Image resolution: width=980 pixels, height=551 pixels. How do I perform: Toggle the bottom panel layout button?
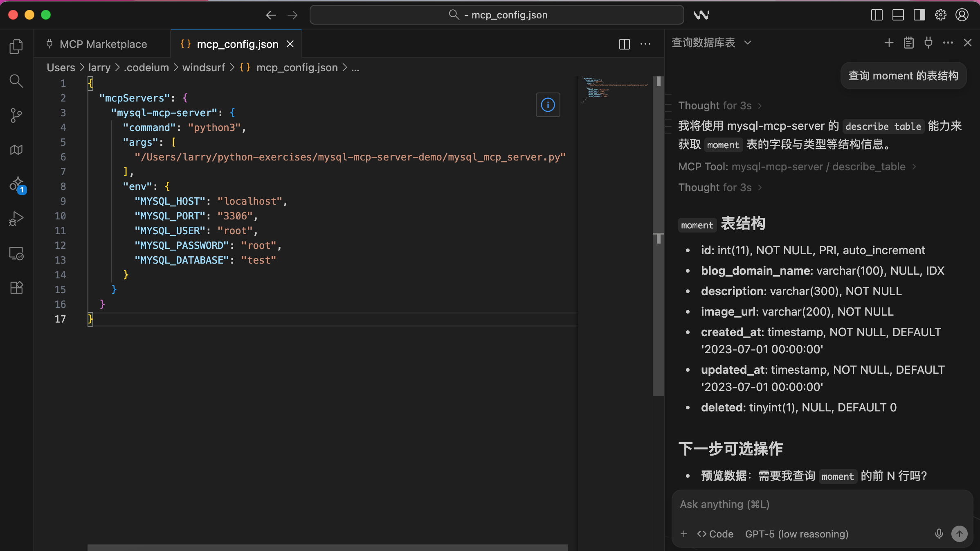pos(898,15)
